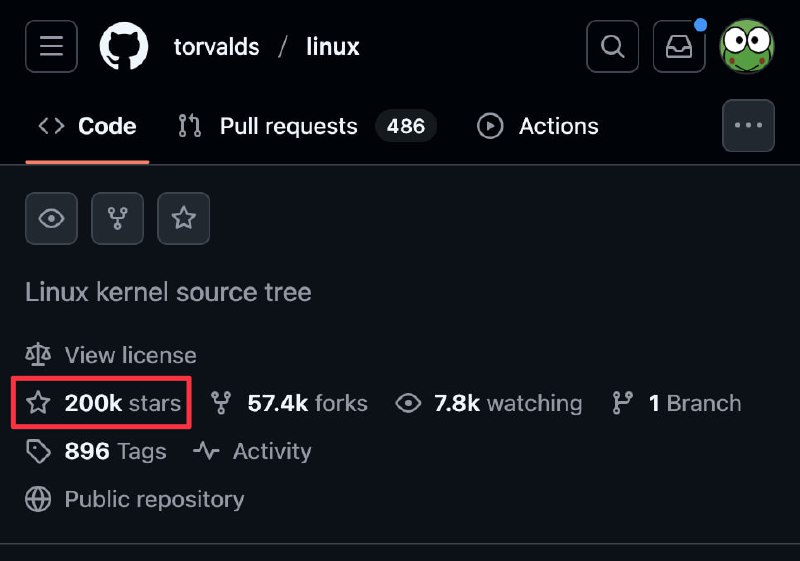Show the 57.4k forks list
The height and width of the screenshot is (561, 800).
pyautogui.click(x=306, y=403)
